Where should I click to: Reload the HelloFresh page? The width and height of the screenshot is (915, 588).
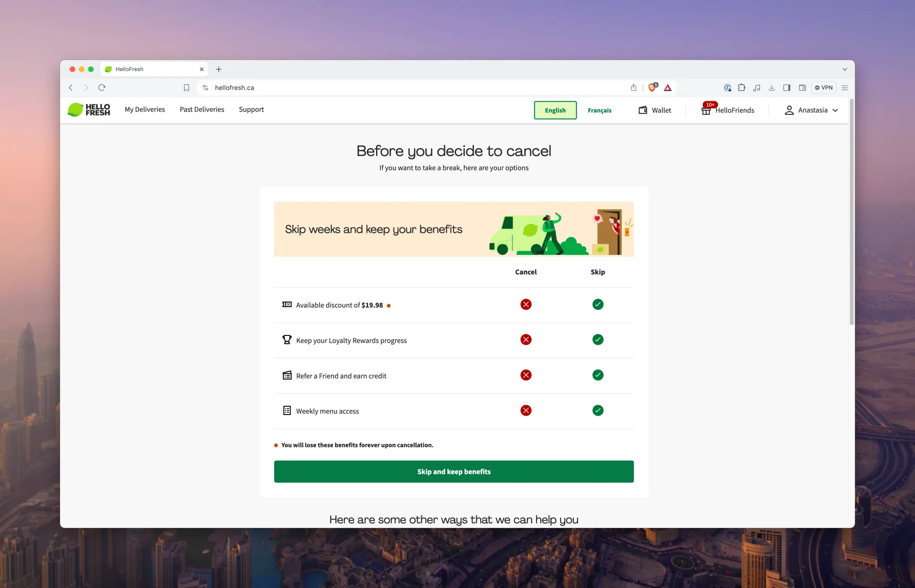(102, 87)
